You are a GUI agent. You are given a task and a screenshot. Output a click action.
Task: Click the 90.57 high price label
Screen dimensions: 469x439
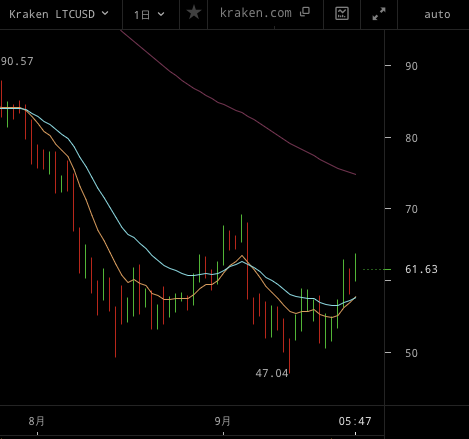(17, 61)
